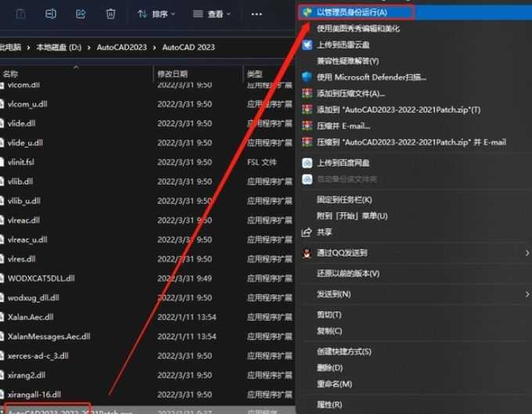This screenshot has height=414, width=532.
Task: Select 添加到压缩文件(A)... entry
Action: 350,94
